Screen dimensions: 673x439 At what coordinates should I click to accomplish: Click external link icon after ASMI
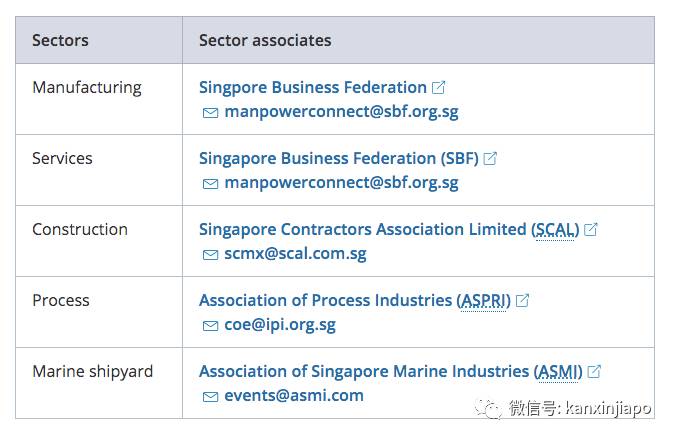594,372
